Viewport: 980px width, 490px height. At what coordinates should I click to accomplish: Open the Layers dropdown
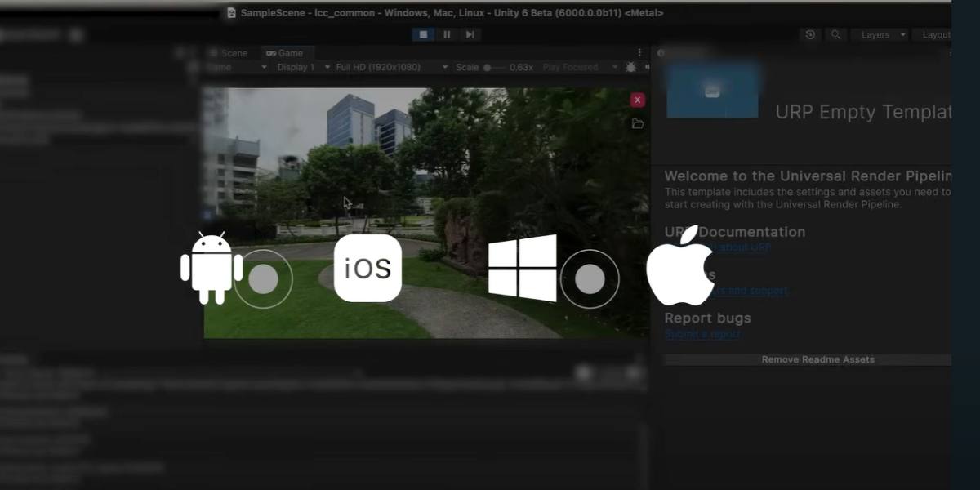[x=880, y=35]
